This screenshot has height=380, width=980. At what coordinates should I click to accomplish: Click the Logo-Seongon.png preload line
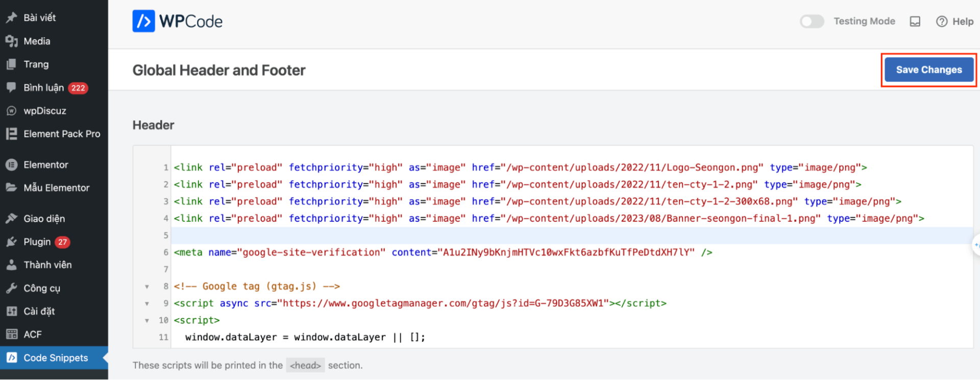pos(520,167)
